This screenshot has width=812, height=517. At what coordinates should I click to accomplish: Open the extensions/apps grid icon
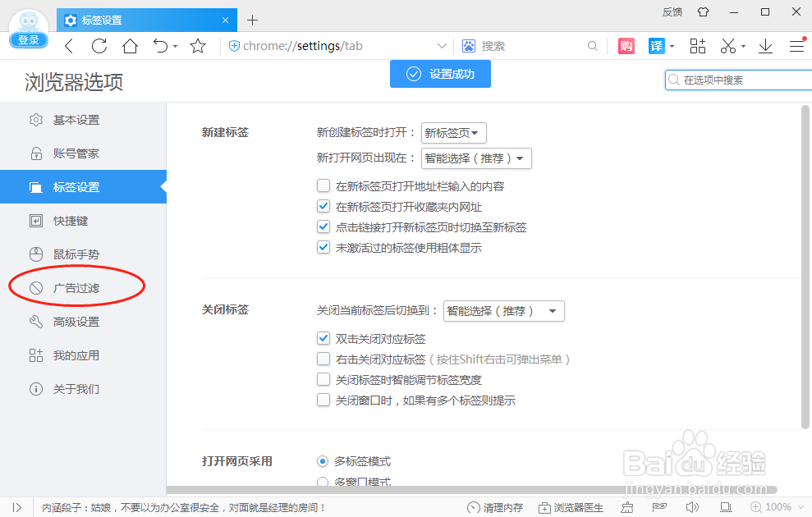coord(697,46)
